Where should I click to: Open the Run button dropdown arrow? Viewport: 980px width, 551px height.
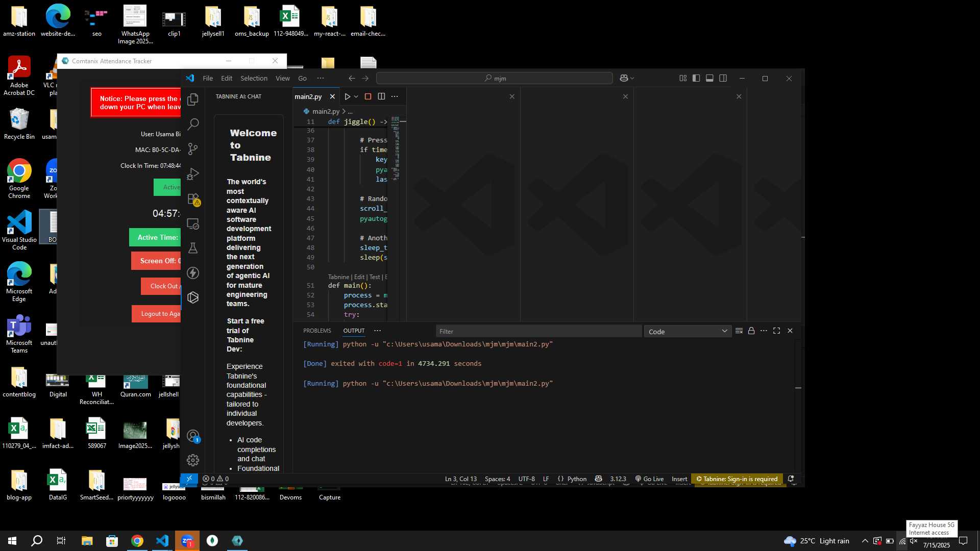tap(356, 96)
